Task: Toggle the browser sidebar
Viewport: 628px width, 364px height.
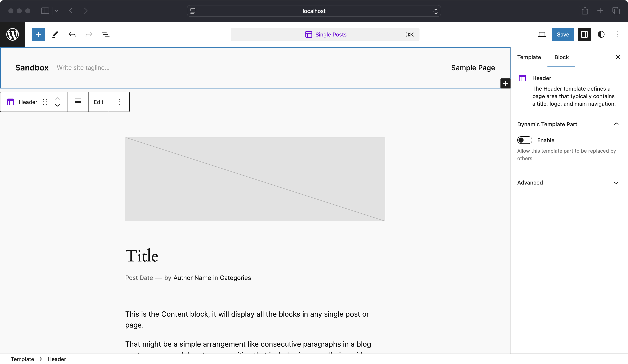Action: (45, 11)
